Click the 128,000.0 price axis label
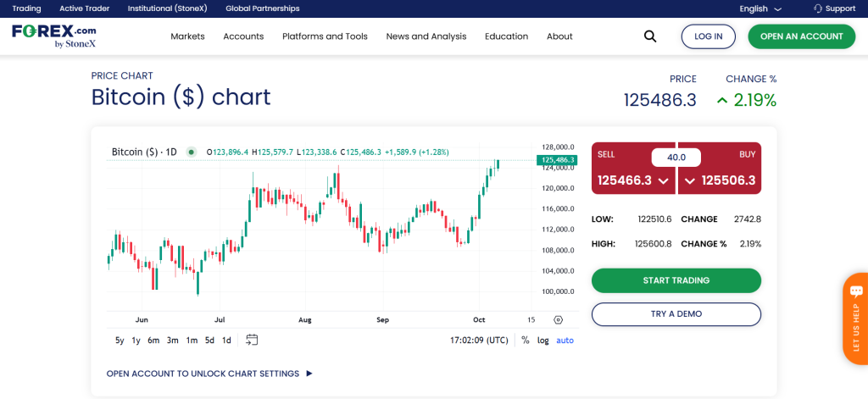Image resolution: width=868 pixels, height=399 pixels. 558,147
